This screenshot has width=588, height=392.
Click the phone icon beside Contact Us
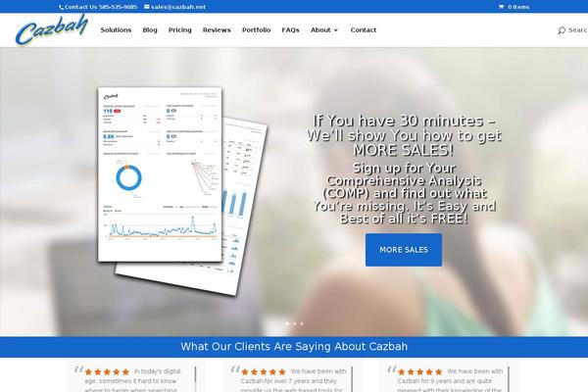(x=62, y=7)
